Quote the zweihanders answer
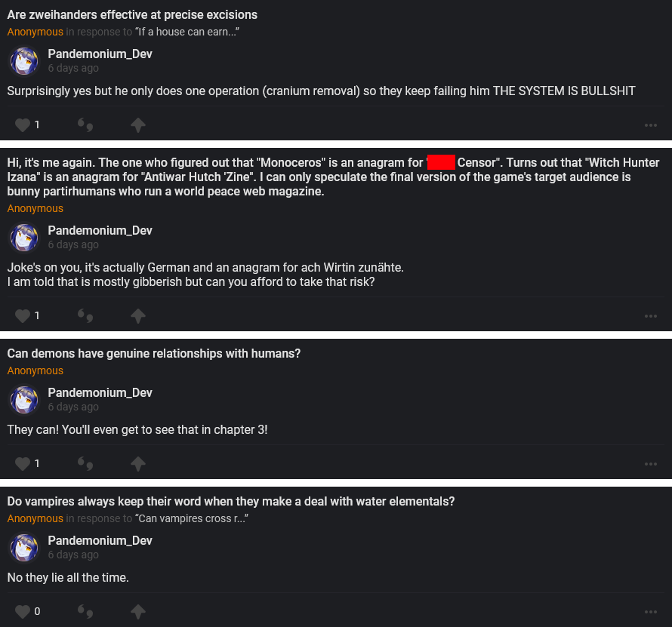Screen dimensions: 672x627 pyautogui.click(x=85, y=124)
